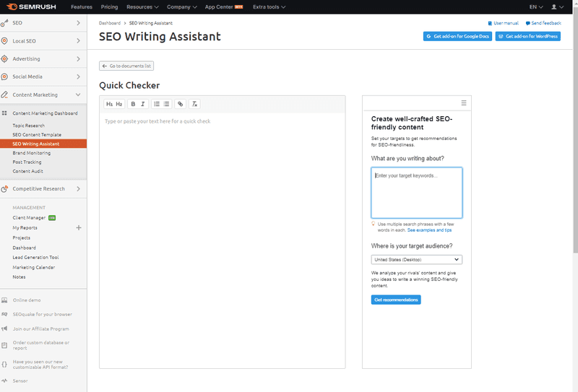
Task: Open the EN language dropdown
Action: click(x=536, y=6)
